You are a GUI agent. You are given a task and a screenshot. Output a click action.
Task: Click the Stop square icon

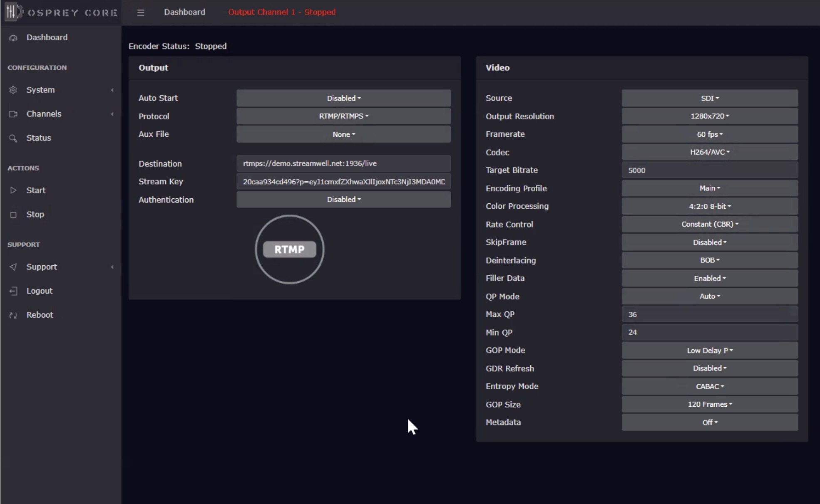[x=13, y=215]
